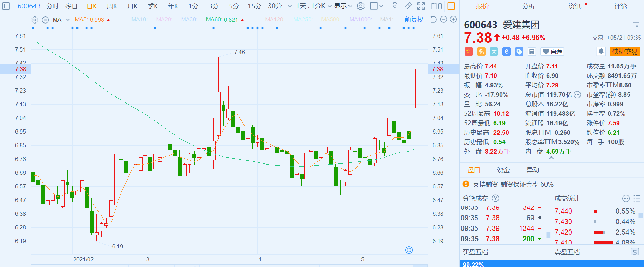This screenshot has height=267, width=644.
Task: Toggle 自选 favorite heart button
Action: click(552, 52)
